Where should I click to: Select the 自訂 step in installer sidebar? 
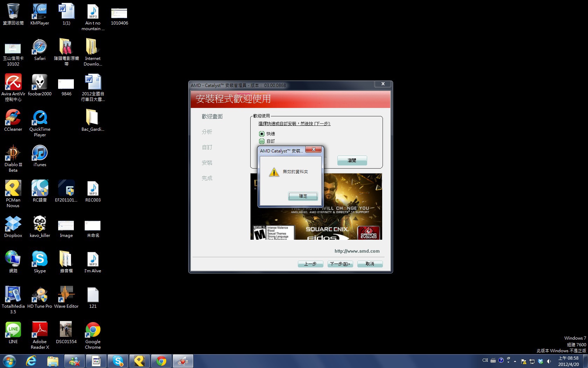207,147
